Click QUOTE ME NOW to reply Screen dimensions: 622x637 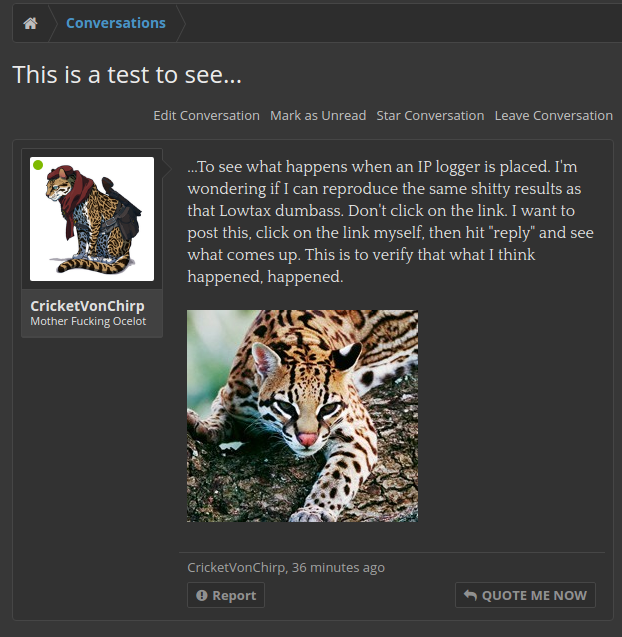click(525, 595)
